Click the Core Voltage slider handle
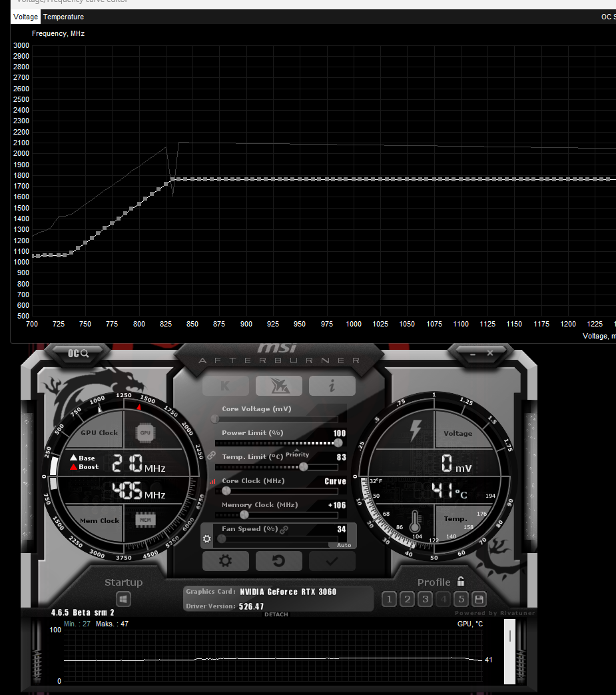The width and height of the screenshot is (616, 695). point(215,418)
